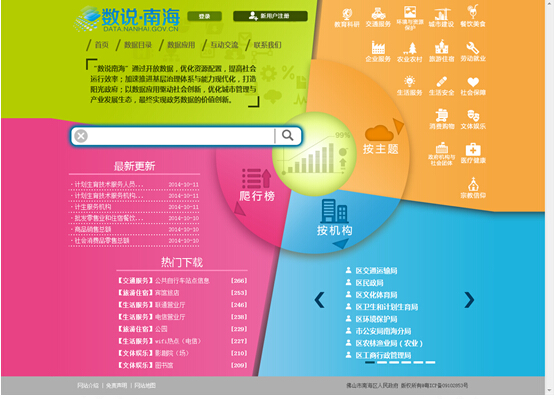Focus the main search input field
The image size is (555, 399).
click(181, 136)
